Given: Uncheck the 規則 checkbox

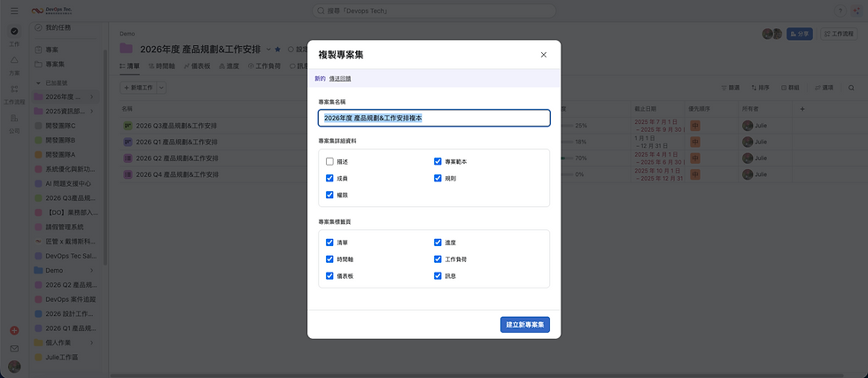Looking at the screenshot, I should click(438, 178).
